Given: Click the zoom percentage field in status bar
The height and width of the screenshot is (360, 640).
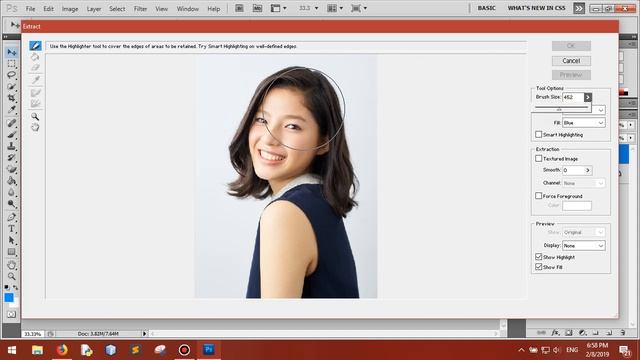Looking at the screenshot, I should click(x=33, y=334).
